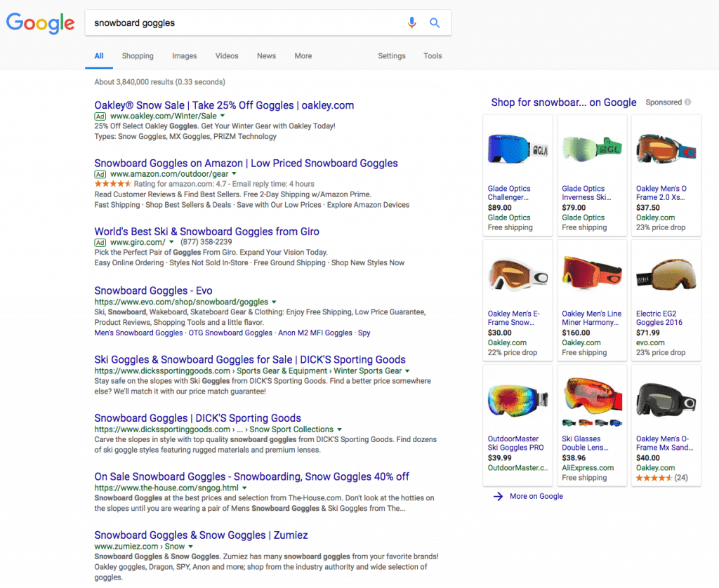
Task: Open the Men's Snowboard Goggles sitelink
Action: (138, 333)
